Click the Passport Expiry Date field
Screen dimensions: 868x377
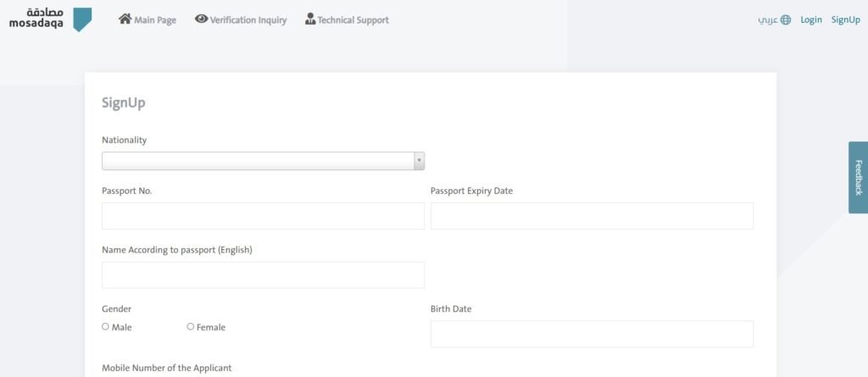coord(592,216)
